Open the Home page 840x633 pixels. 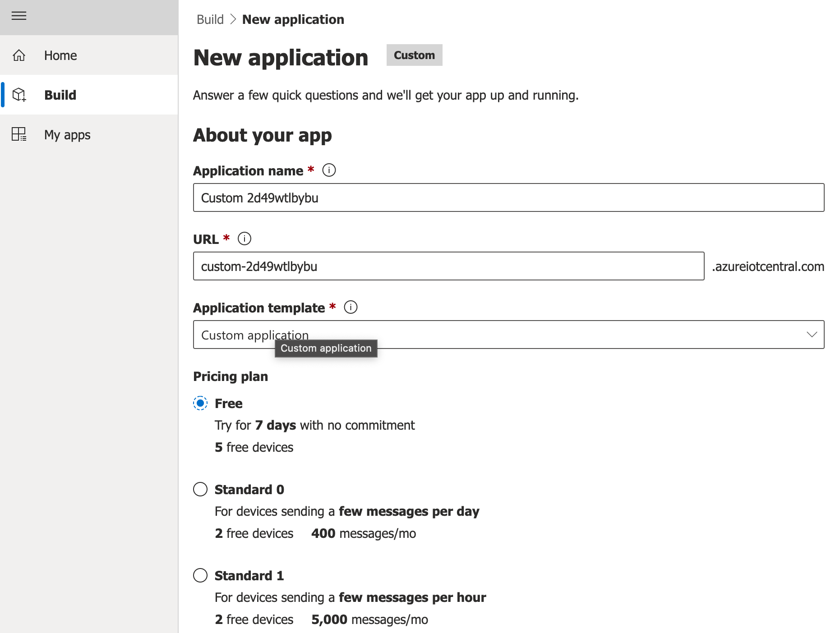click(89, 55)
